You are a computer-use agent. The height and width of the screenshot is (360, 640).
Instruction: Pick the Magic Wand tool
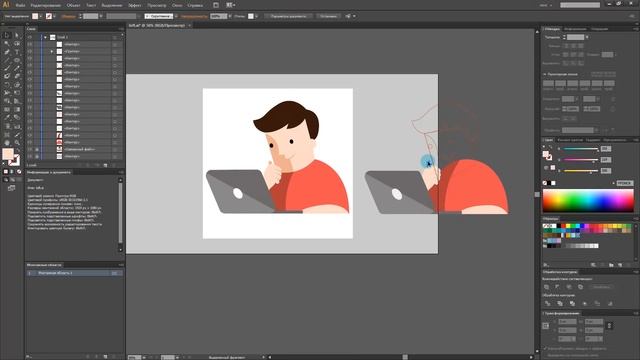[x=7, y=44]
